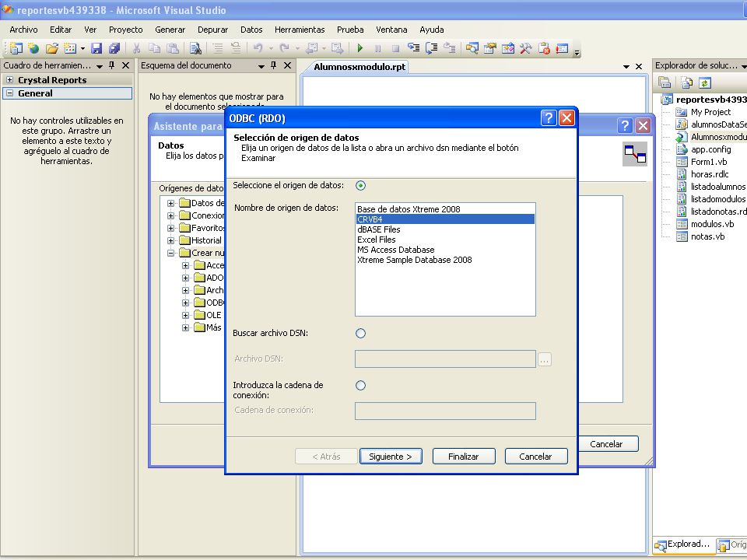747x560 pixels.
Task: Expand the OLE folder node
Action: (185, 315)
